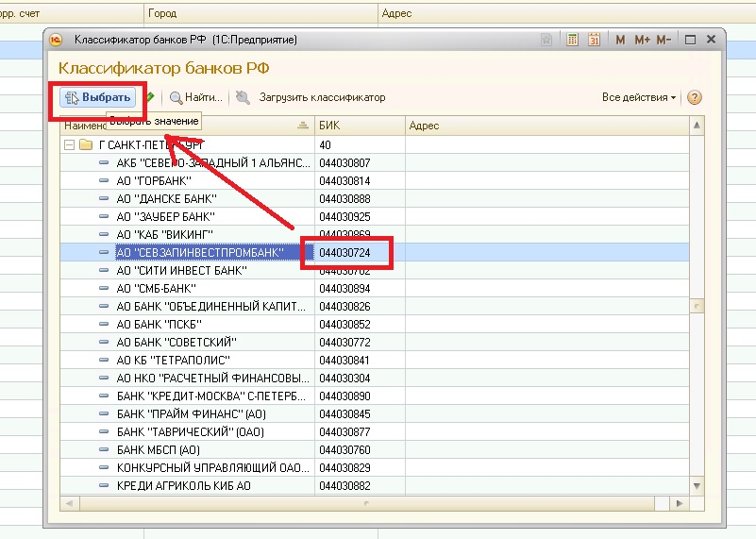Click vertical scrollbar up arrow

(697, 126)
